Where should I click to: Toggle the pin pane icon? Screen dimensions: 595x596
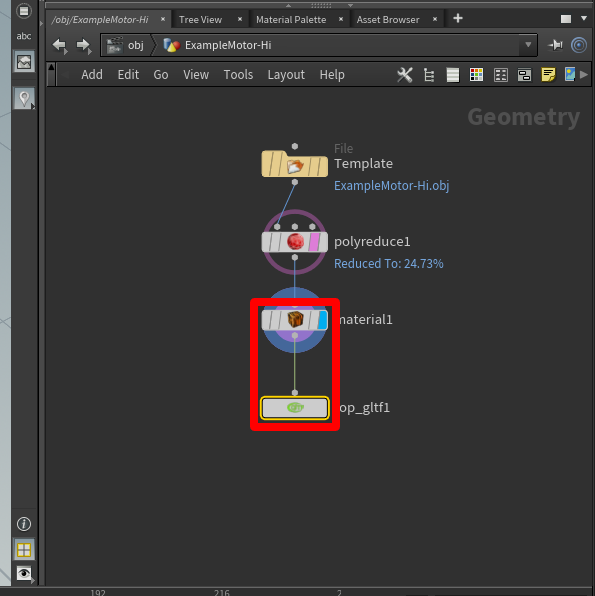click(x=555, y=45)
